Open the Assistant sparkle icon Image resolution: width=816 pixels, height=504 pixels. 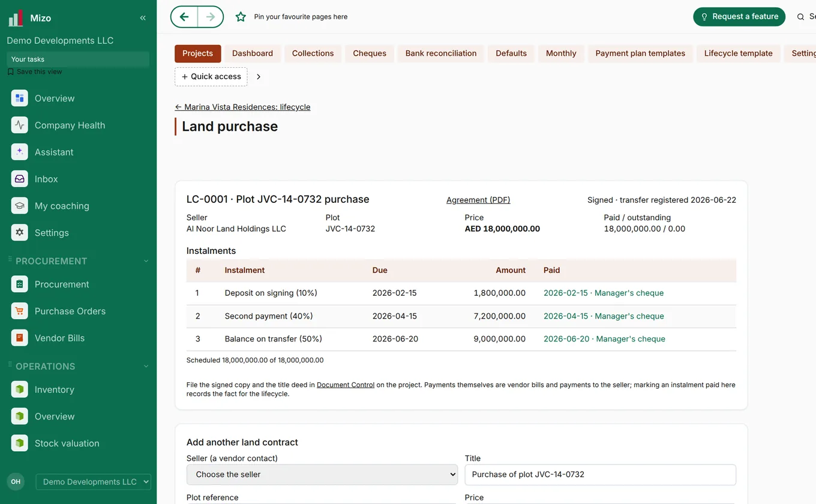[x=19, y=152]
